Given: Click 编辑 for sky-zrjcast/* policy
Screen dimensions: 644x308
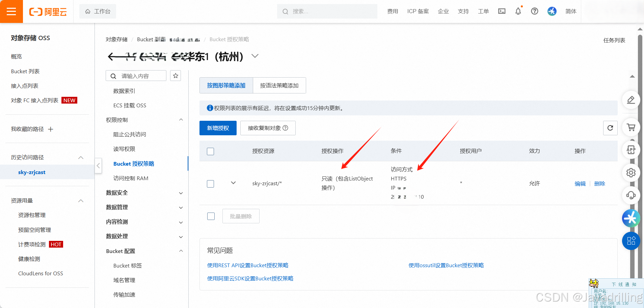Looking at the screenshot, I should tap(580, 184).
